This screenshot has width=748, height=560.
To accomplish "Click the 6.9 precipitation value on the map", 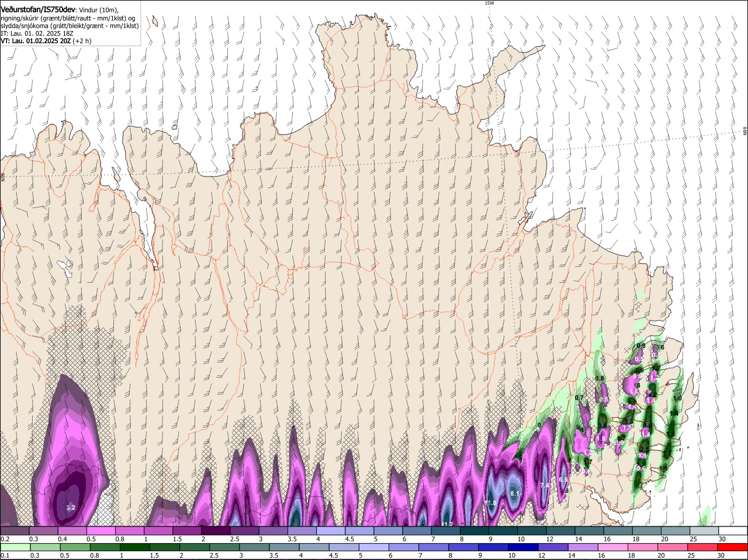I will pyautogui.click(x=563, y=479).
